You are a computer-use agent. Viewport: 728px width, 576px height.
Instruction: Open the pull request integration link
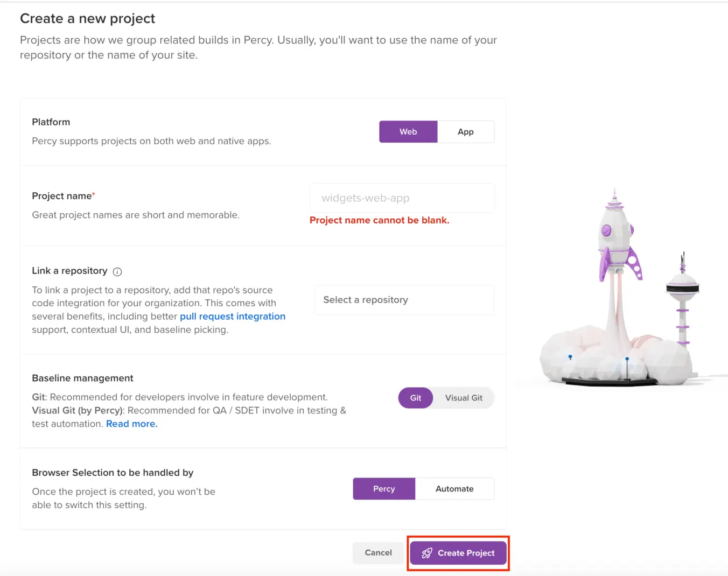[x=233, y=317]
